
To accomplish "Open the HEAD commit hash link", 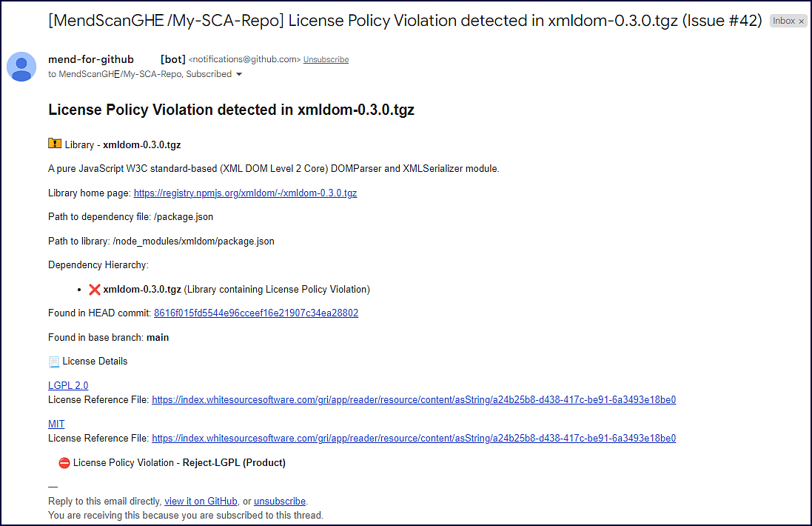I will click(x=256, y=313).
